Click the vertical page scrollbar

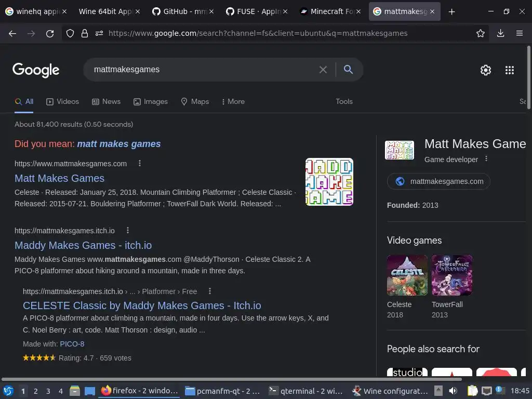tap(528, 77)
